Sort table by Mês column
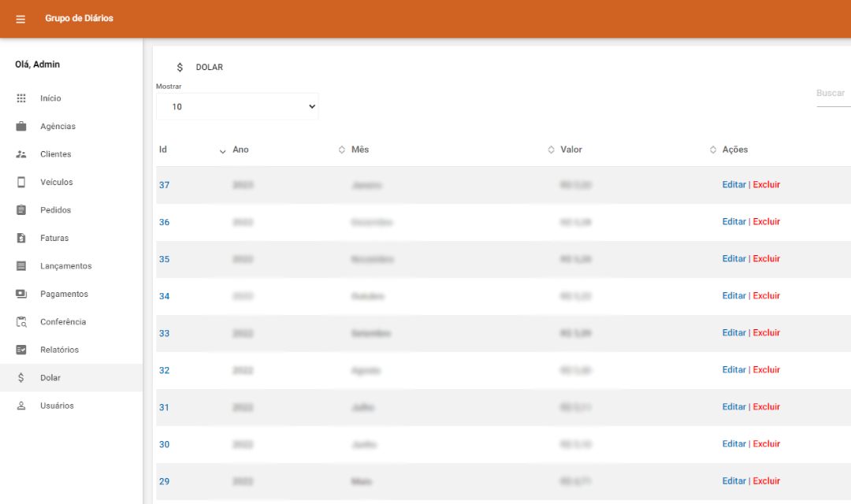 [360, 150]
